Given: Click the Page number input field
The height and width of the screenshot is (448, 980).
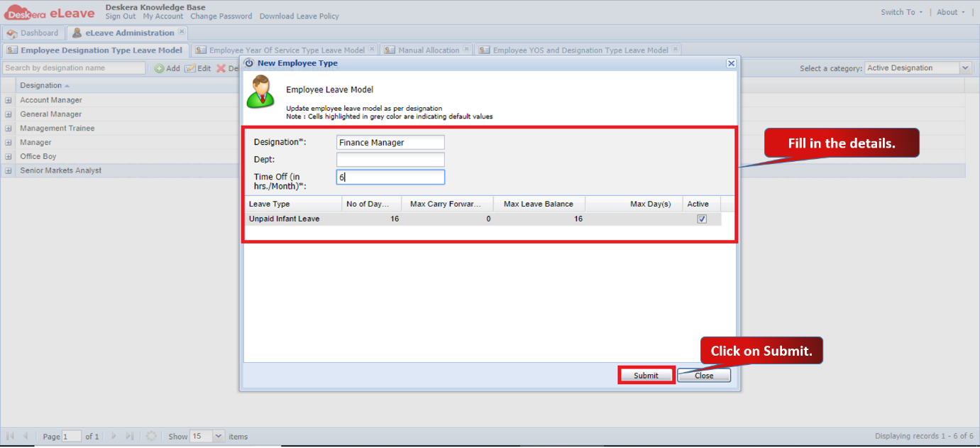Looking at the screenshot, I should [x=72, y=436].
